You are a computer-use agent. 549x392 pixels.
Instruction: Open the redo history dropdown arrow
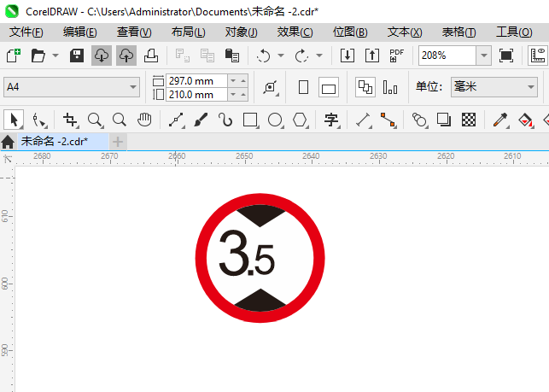point(319,56)
